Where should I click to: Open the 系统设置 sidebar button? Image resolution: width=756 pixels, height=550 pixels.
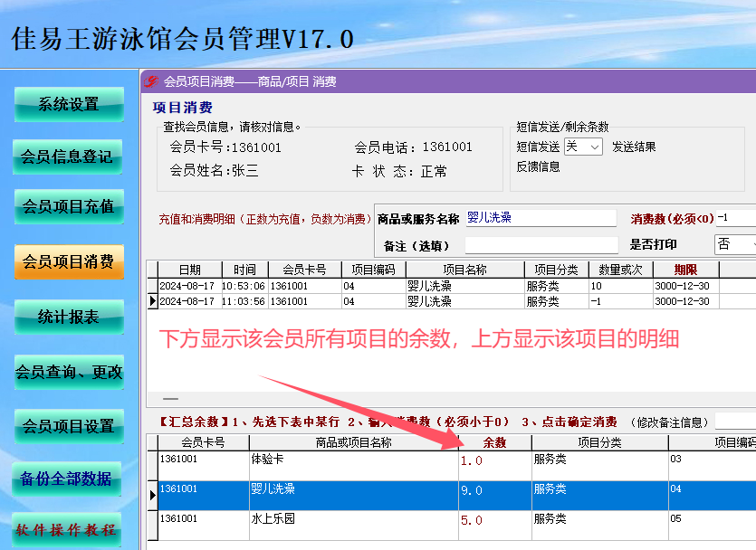pyautogui.click(x=69, y=104)
